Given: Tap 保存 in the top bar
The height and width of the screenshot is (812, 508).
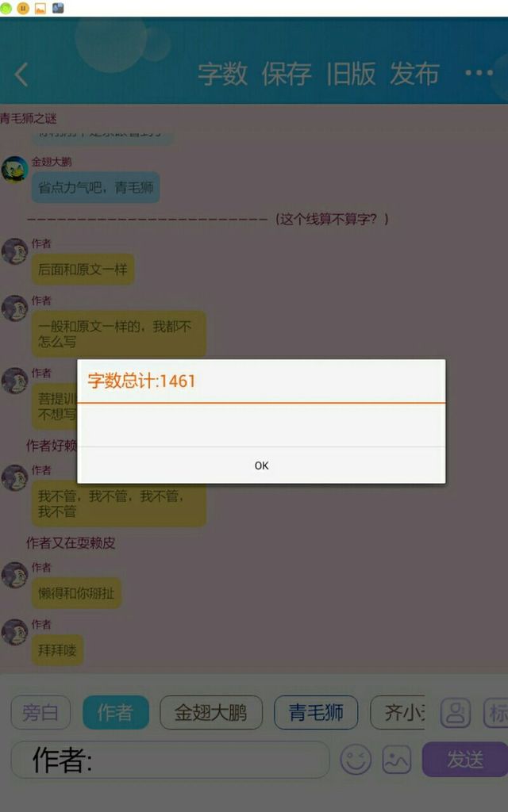Looking at the screenshot, I should point(287,74).
